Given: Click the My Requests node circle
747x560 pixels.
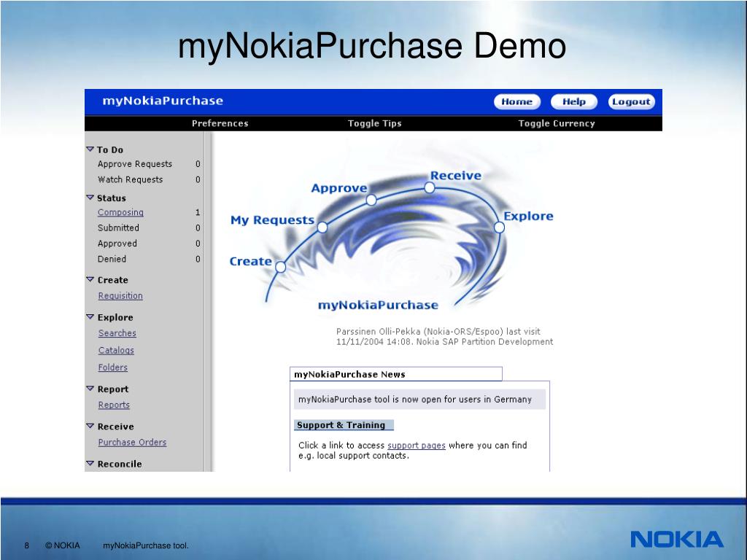Looking at the screenshot, I should (x=322, y=227).
